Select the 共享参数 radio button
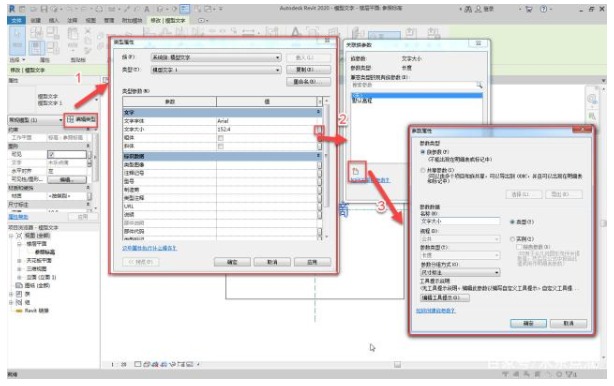 click(x=423, y=170)
